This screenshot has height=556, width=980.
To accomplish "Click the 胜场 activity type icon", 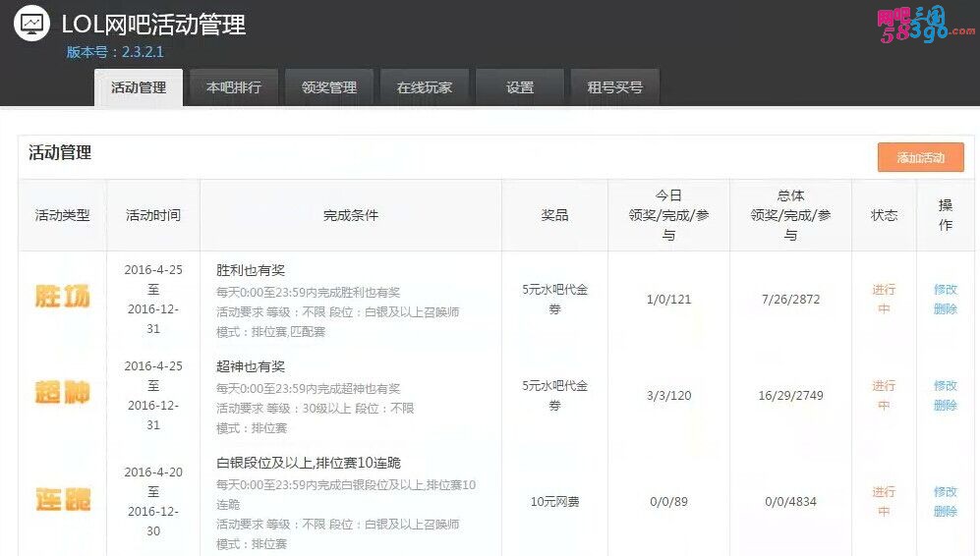I will pyautogui.click(x=63, y=296).
